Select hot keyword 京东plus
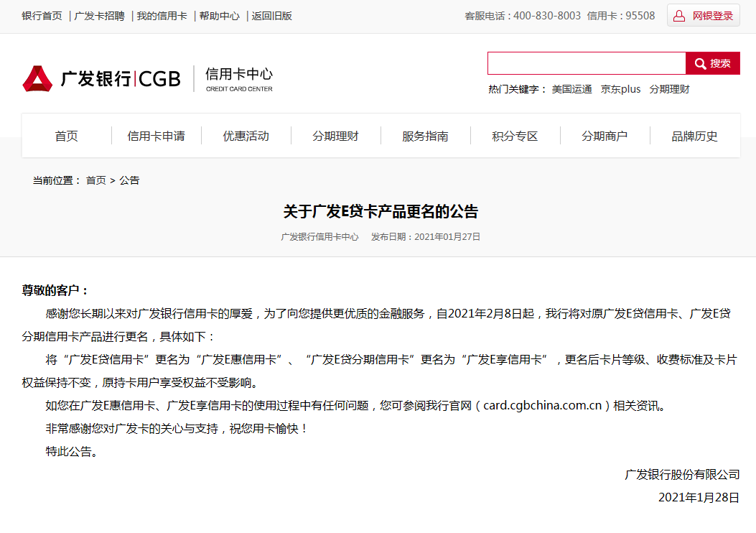The height and width of the screenshot is (533, 756). 620,89
